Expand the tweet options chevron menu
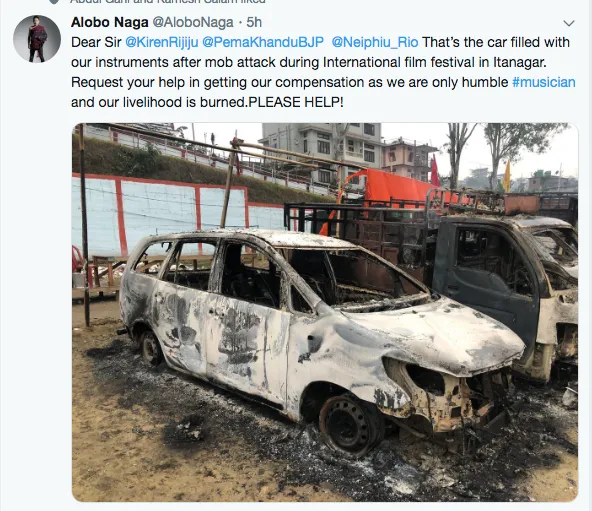 [569, 23]
